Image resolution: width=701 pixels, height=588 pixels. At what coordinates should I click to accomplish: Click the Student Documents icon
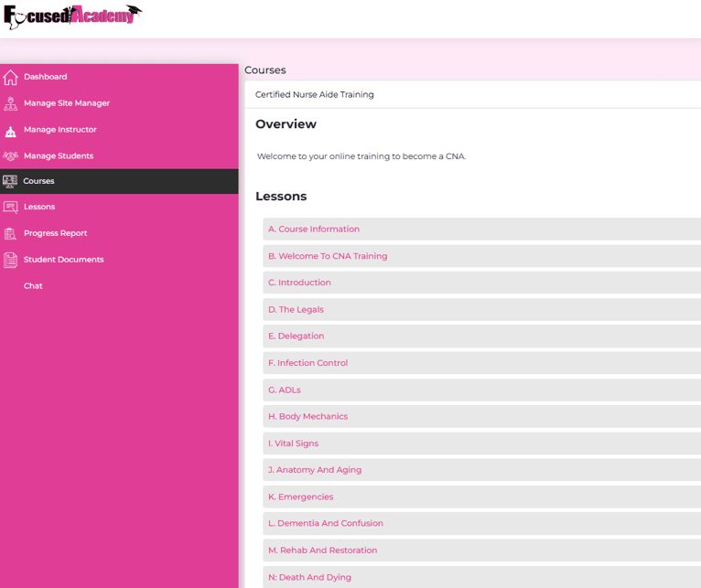[10, 261]
